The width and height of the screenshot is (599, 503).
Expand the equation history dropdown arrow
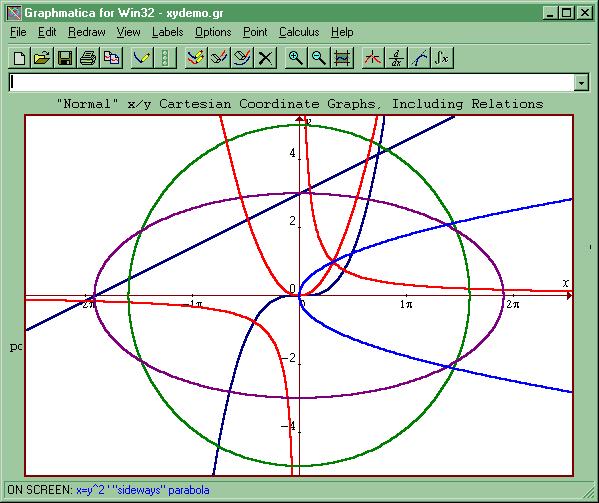tap(581, 82)
